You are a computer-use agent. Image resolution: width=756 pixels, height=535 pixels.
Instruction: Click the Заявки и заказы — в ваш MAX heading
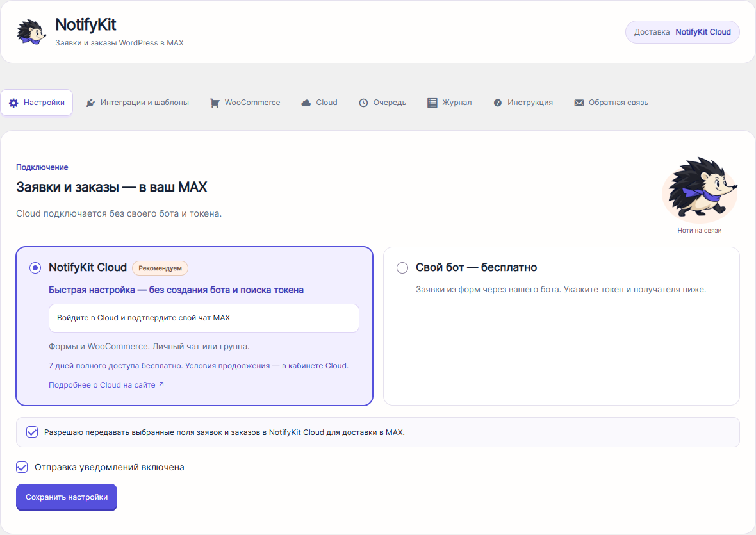111,187
